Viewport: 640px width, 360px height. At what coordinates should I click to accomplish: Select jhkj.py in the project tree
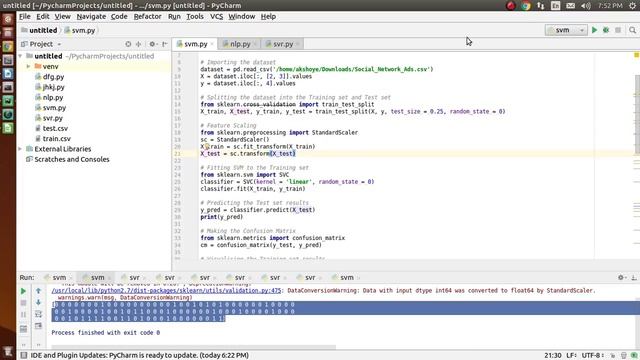coord(53,87)
